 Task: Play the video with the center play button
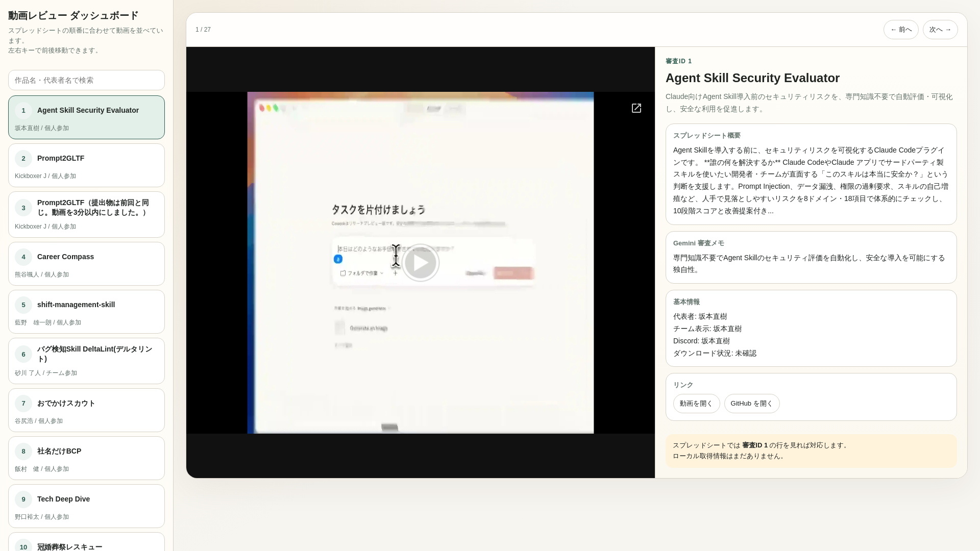(x=420, y=263)
